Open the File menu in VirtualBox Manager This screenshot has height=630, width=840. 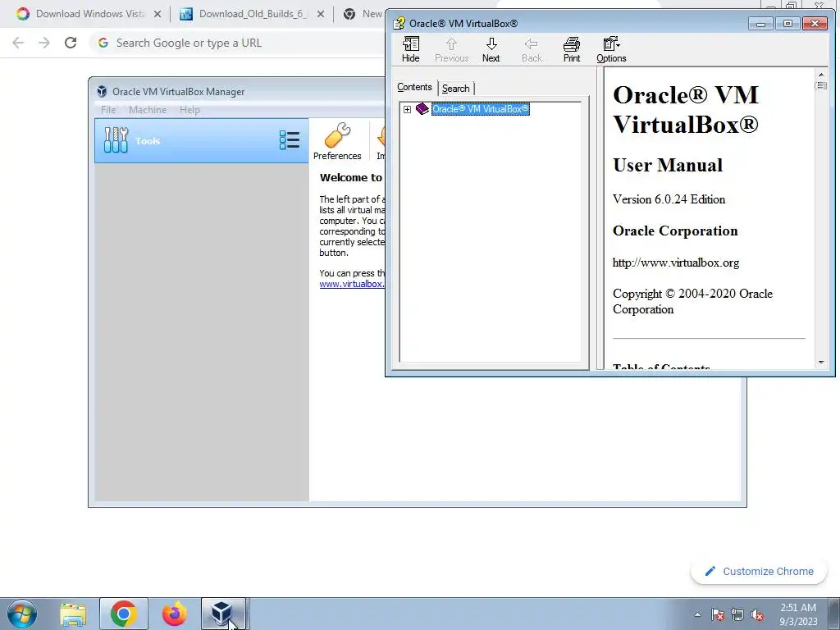108,110
